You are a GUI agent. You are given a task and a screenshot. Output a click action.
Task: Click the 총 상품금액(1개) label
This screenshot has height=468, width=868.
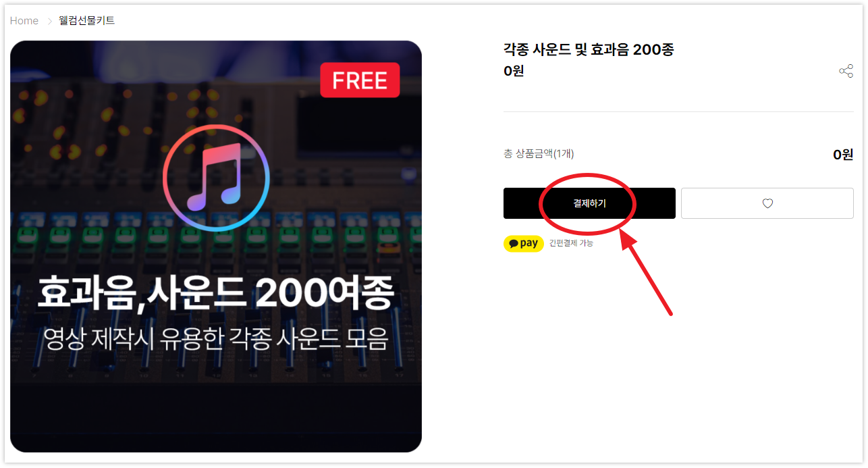click(x=539, y=154)
